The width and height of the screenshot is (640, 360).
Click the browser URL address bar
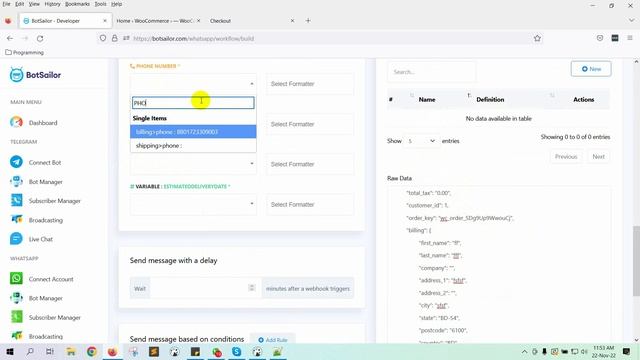[318, 38]
